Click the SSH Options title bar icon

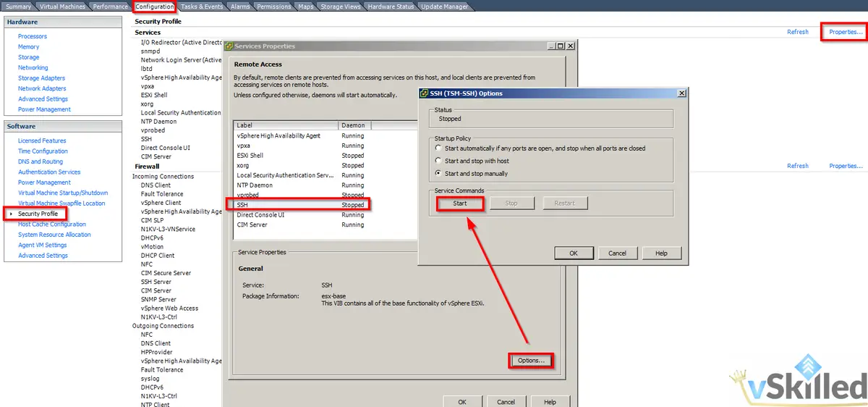click(x=424, y=93)
